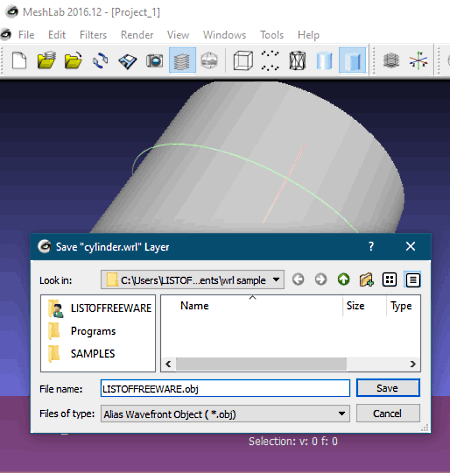The height and width of the screenshot is (474, 450).
Task: Click the Forward navigation arrow in dialog
Action: pos(321,280)
